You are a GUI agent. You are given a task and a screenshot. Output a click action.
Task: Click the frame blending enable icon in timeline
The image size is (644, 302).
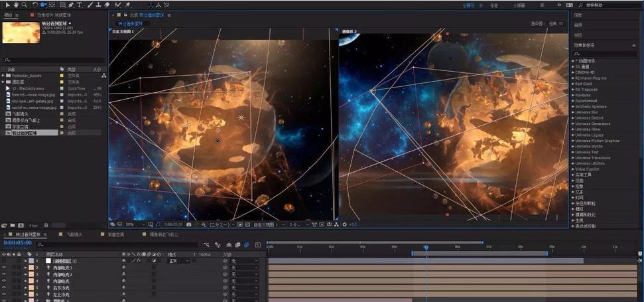[237, 245]
